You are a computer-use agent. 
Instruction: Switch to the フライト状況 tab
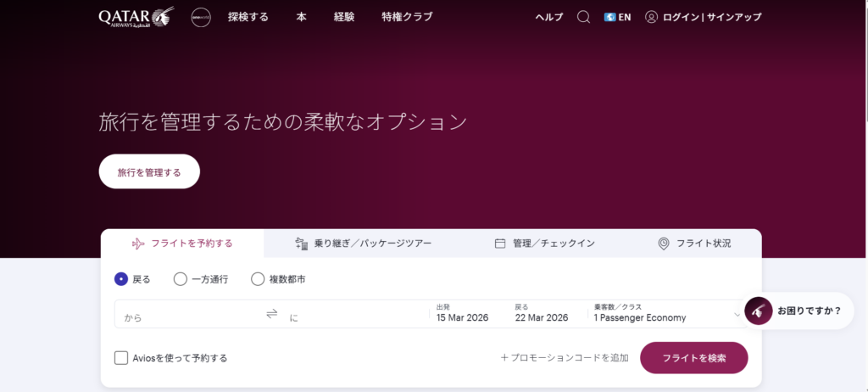[x=694, y=244]
